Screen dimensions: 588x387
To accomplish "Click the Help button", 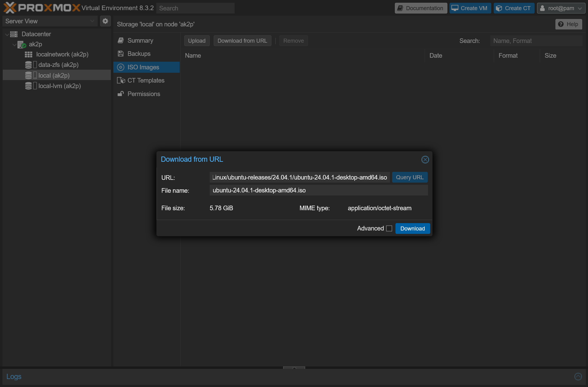I will click(x=569, y=24).
